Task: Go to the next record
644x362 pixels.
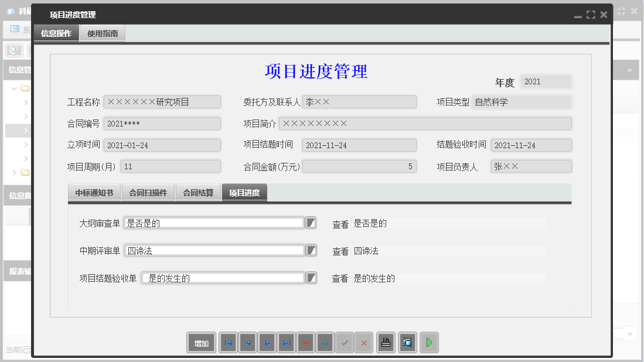Action: click(x=267, y=343)
